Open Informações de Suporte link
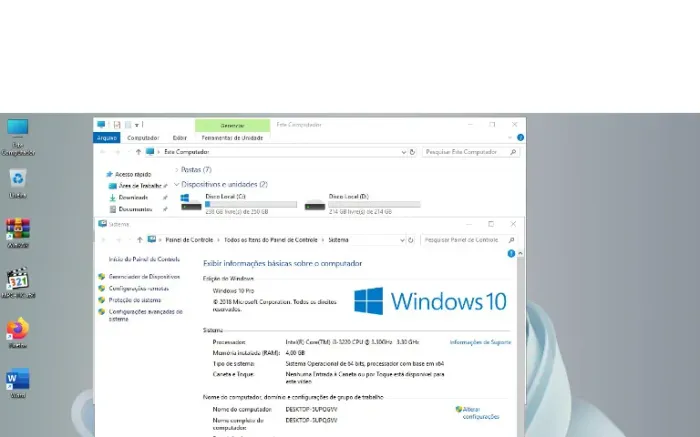The image size is (700, 437). point(480,342)
